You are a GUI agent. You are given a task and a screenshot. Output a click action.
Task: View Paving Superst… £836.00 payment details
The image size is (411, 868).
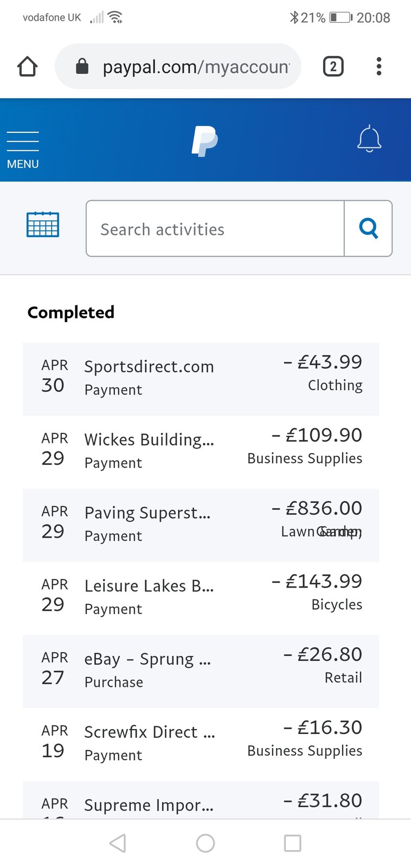[201, 525]
